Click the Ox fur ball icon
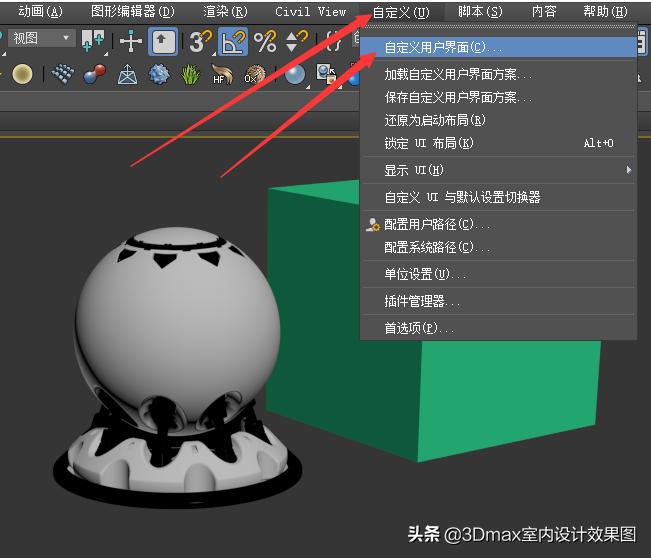 point(255,75)
